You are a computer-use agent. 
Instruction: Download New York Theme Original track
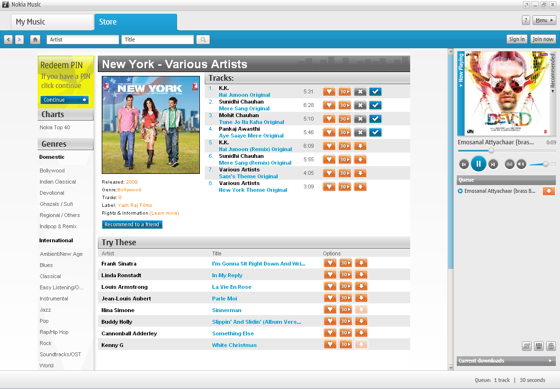[360, 187]
